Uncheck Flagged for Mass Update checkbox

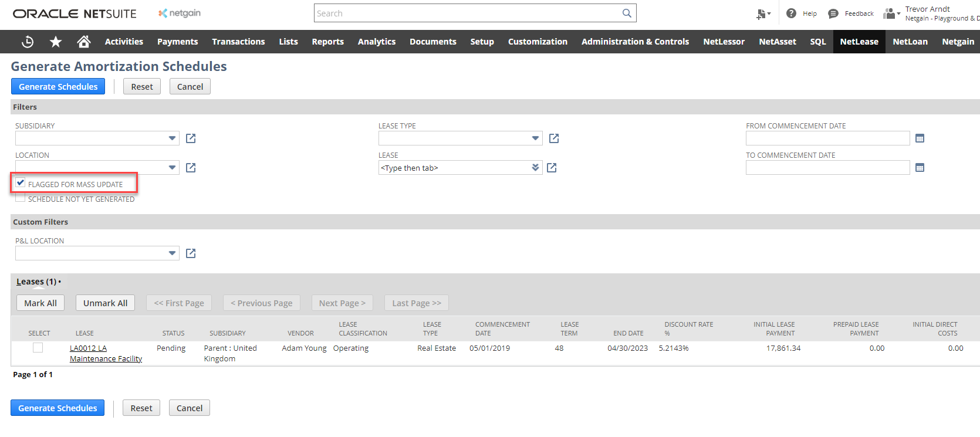point(21,183)
